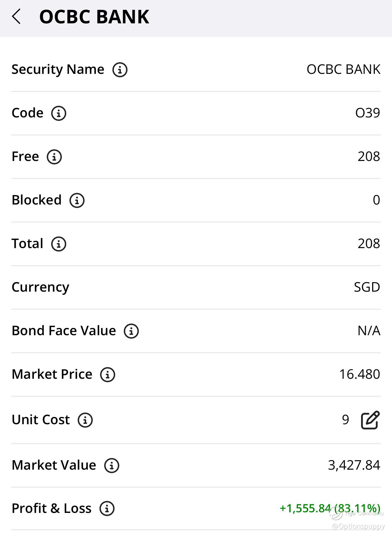This screenshot has height=535, width=392.
Task: Open the Blocked info tooltip icon
Action: [x=77, y=200]
